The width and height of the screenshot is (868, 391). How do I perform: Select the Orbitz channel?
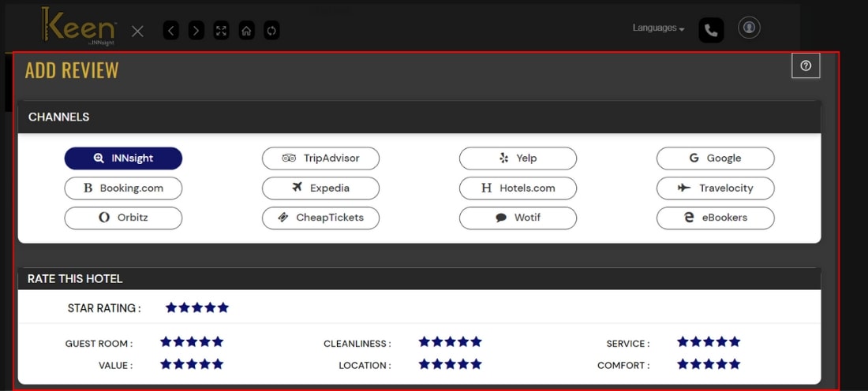[x=123, y=218]
